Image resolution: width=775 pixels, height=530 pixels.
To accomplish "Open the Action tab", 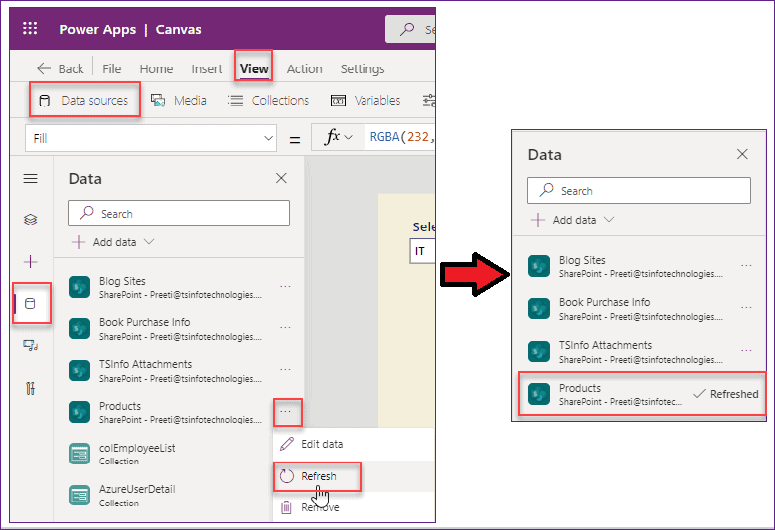I will (304, 69).
